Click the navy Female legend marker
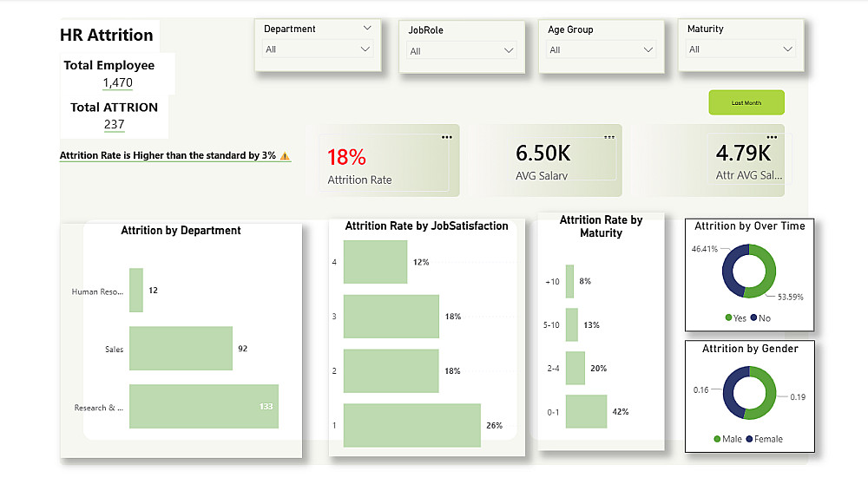 pyautogui.click(x=749, y=439)
